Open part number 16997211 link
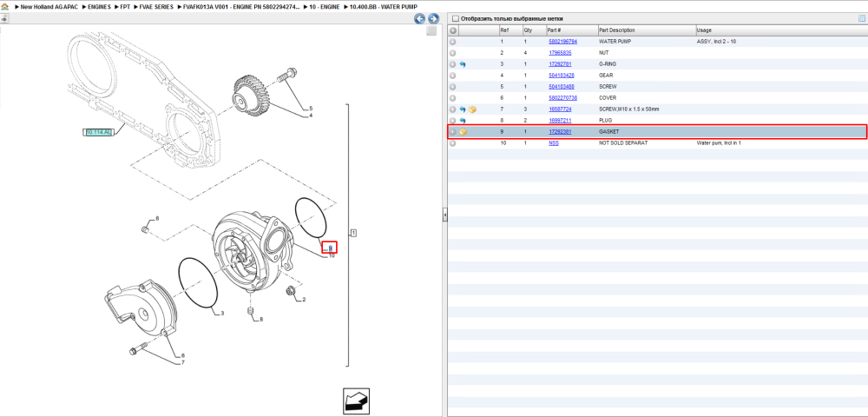 click(560, 121)
